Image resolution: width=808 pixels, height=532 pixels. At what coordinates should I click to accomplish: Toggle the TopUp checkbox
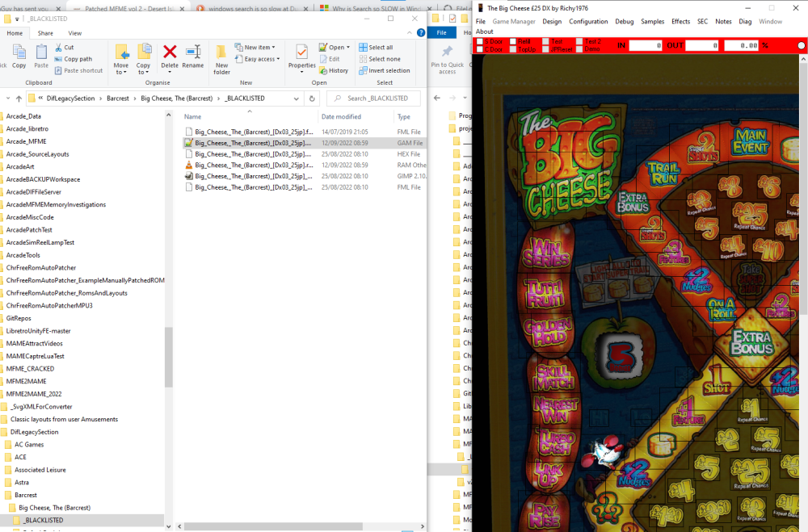coord(513,49)
